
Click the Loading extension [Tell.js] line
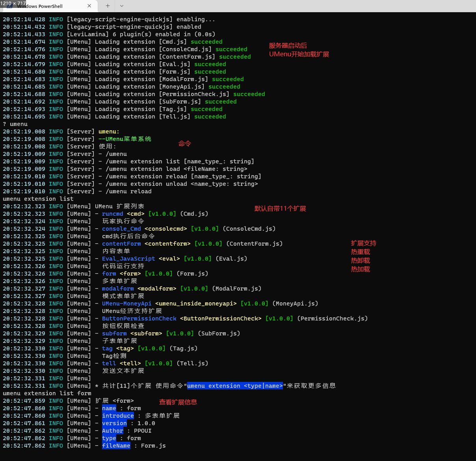pos(114,117)
